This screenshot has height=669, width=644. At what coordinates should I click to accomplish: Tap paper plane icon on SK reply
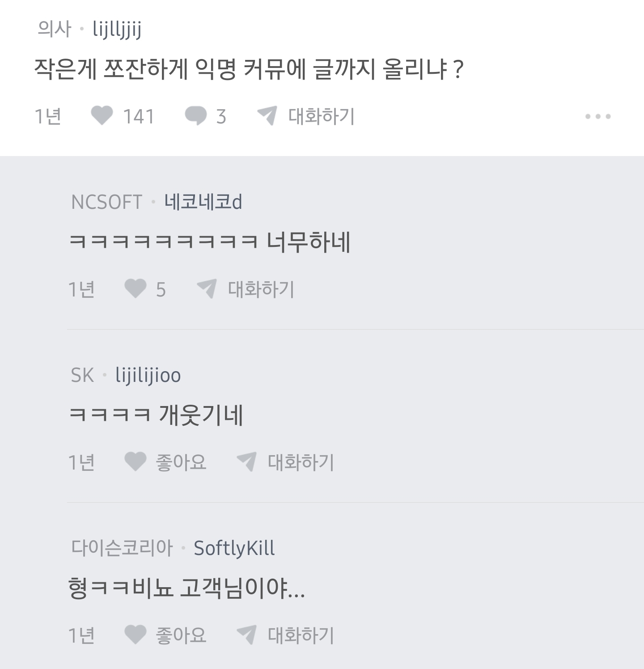[x=246, y=462]
